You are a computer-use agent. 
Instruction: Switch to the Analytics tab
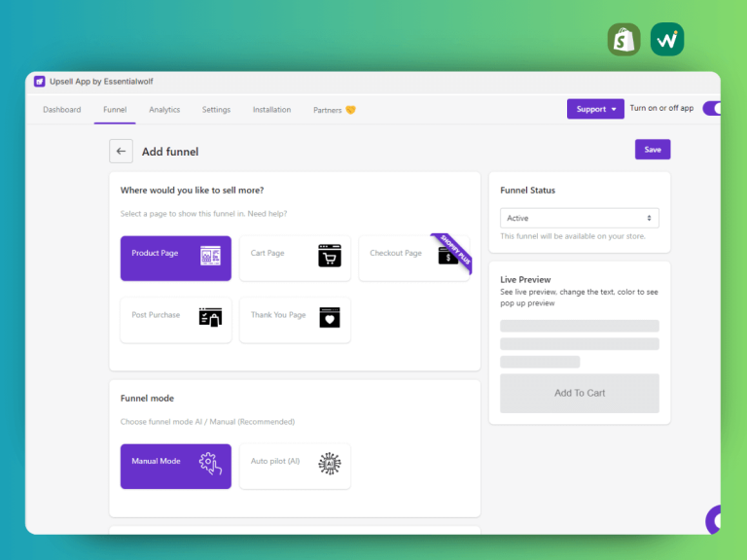click(x=164, y=110)
